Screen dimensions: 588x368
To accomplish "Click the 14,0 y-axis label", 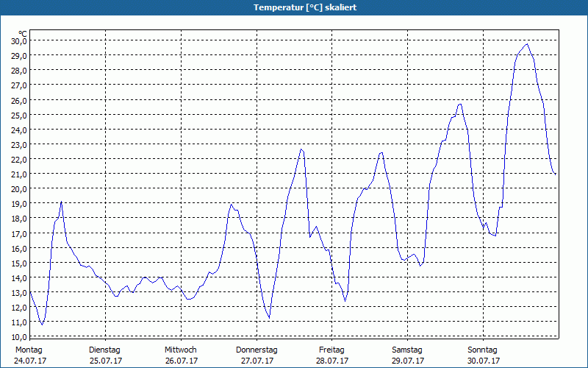I will click(19, 278).
